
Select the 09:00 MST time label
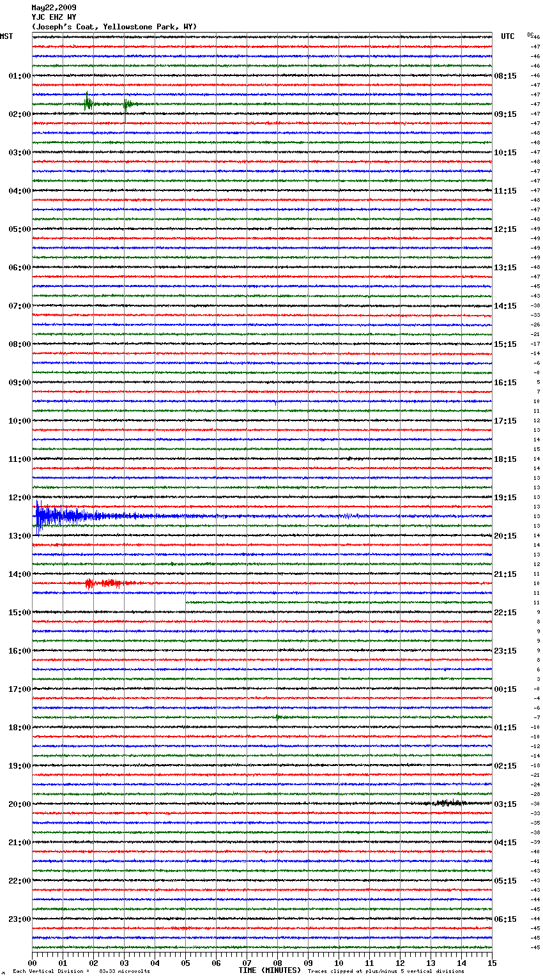(x=20, y=383)
